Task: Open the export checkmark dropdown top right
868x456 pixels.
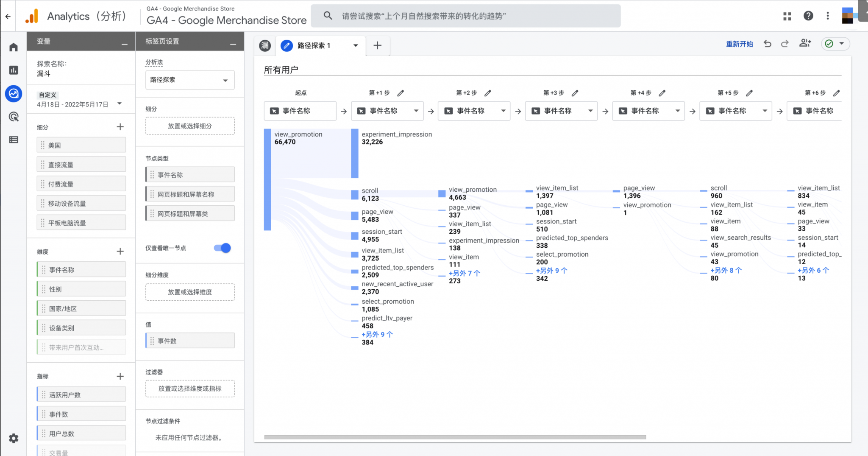Action: point(835,43)
